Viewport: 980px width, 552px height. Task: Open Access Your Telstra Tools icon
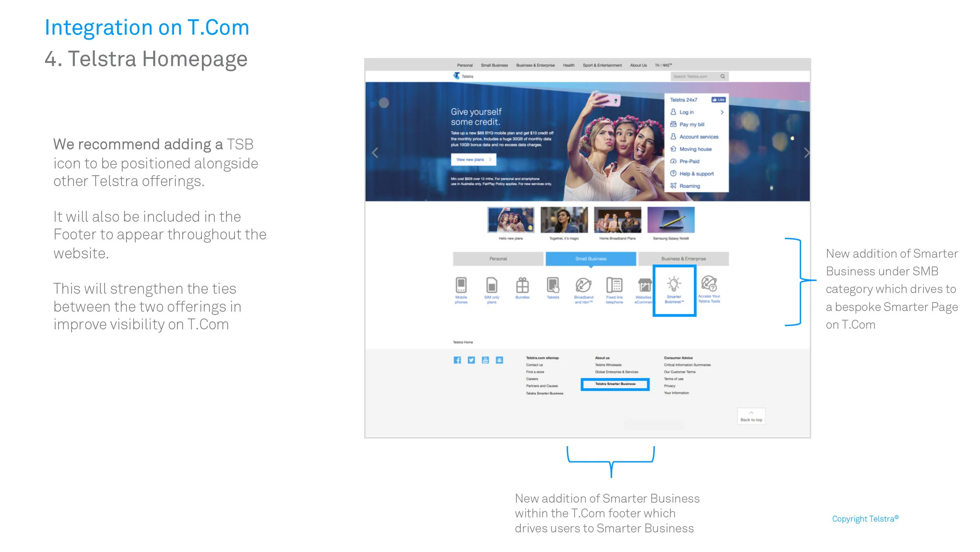point(709,284)
